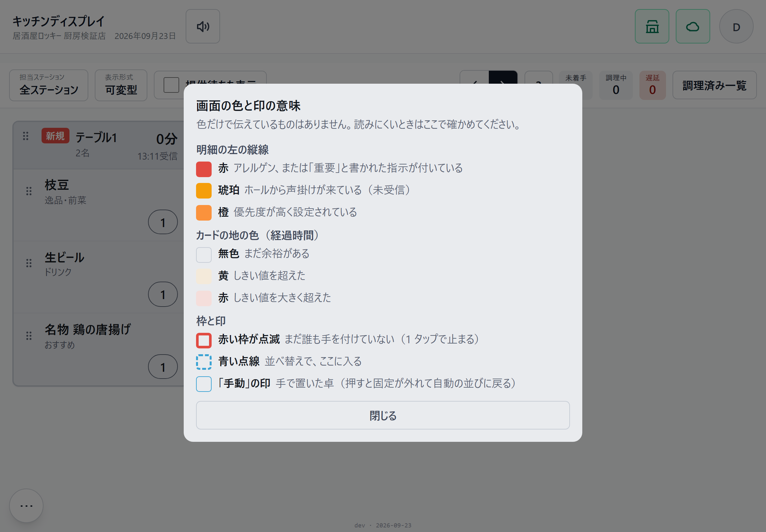
Task: Open the three-dot floating menu button
Action: point(26,506)
